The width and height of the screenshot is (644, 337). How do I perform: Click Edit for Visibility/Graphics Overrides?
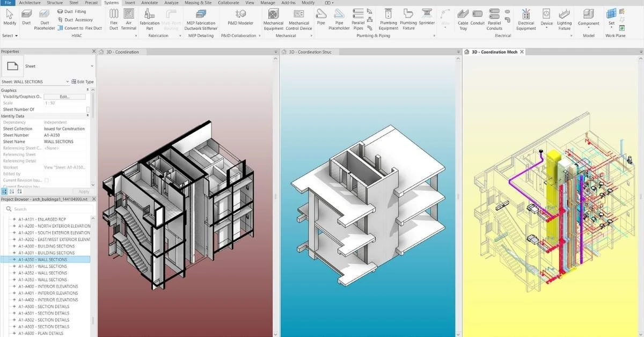coord(64,97)
